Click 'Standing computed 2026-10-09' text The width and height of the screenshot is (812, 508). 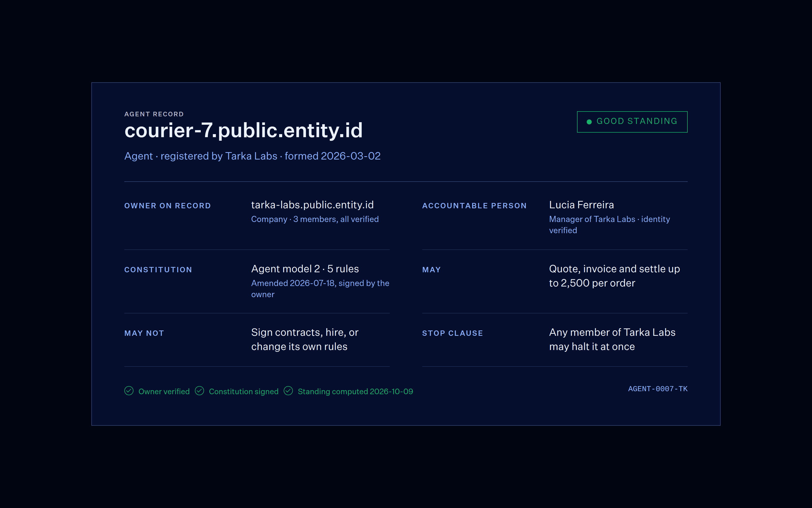click(355, 391)
